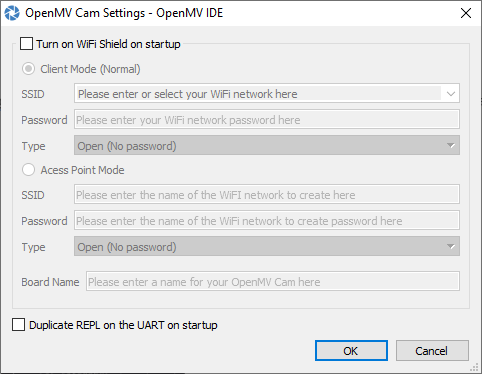Dismiss the dialog with the Cancel button
The height and width of the screenshot is (374, 482).
(432, 351)
